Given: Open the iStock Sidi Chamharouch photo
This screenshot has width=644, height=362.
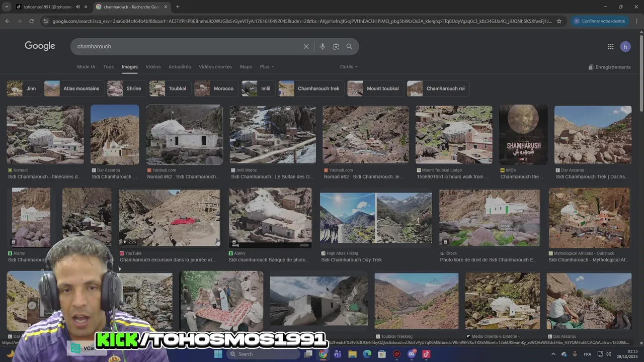Looking at the screenshot, I should click(x=490, y=218).
